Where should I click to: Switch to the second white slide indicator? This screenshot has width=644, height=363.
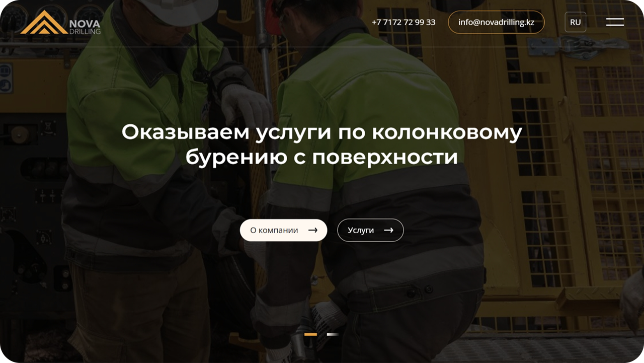coord(333,334)
